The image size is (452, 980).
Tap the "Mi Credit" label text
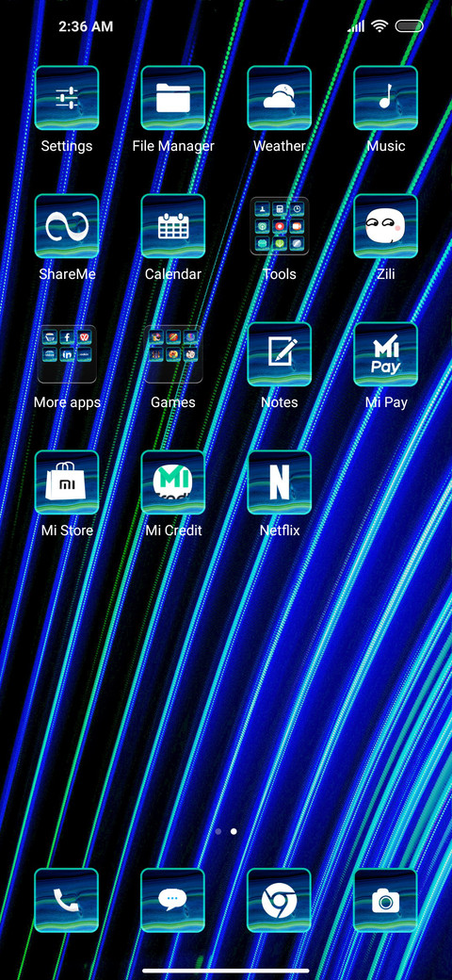coord(173,531)
